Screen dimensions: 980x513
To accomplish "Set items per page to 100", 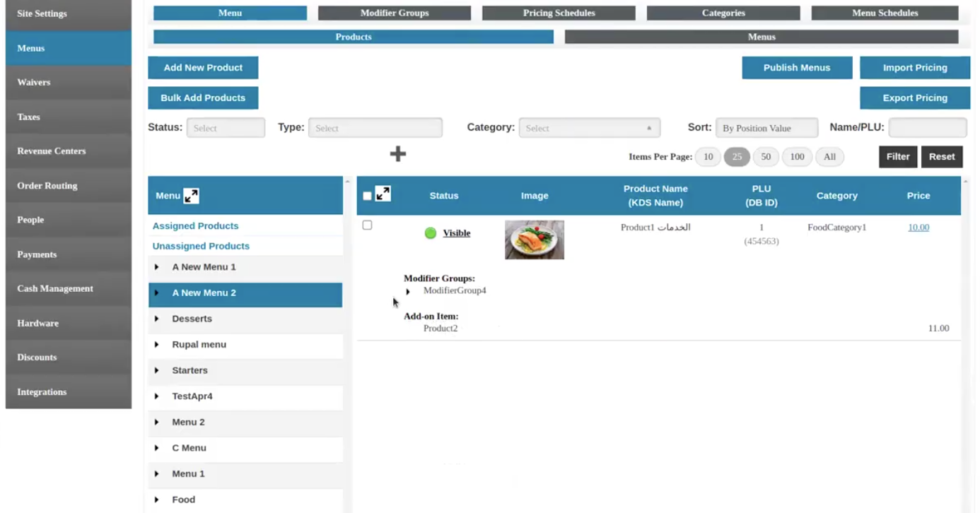I will pos(797,157).
